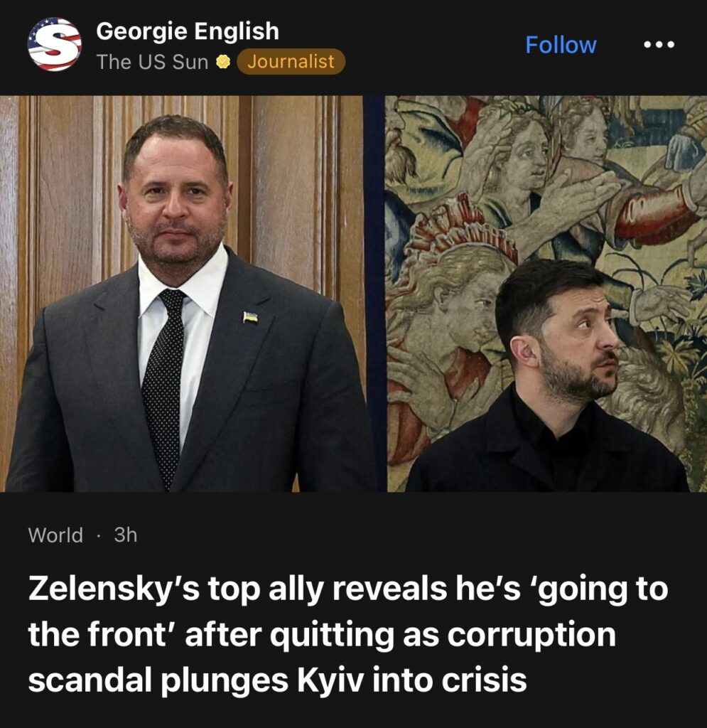Click headline line "scandal plunges Kyiv into crisis"
The height and width of the screenshot is (728, 707).
point(277,680)
